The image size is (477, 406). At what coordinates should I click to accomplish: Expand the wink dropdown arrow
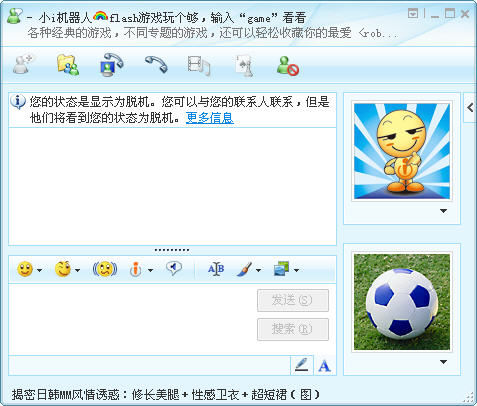tap(77, 270)
